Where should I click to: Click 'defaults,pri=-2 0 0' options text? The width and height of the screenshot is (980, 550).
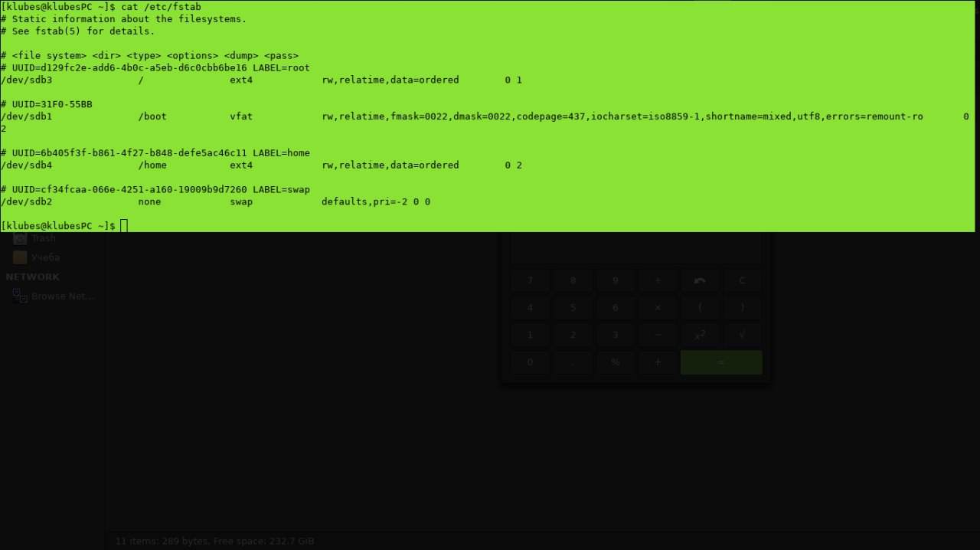click(376, 201)
